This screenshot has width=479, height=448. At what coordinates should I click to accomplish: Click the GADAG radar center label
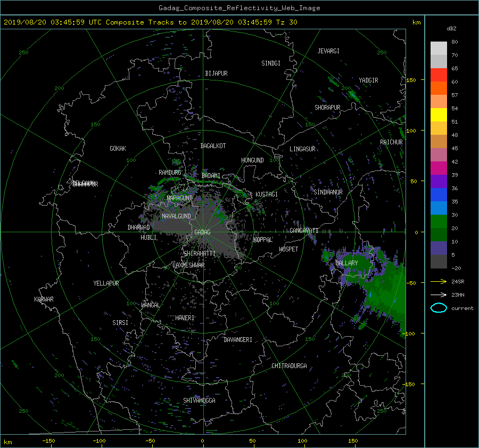(x=202, y=232)
